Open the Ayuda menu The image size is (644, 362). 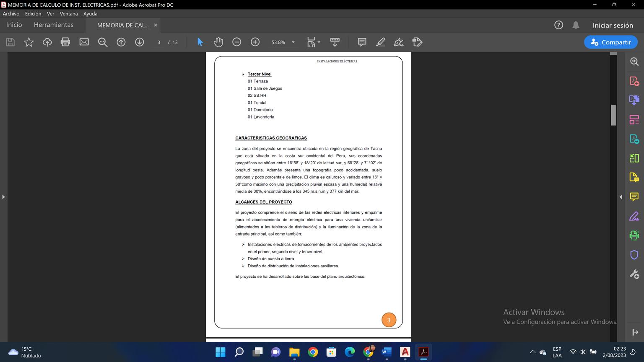click(90, 14)
